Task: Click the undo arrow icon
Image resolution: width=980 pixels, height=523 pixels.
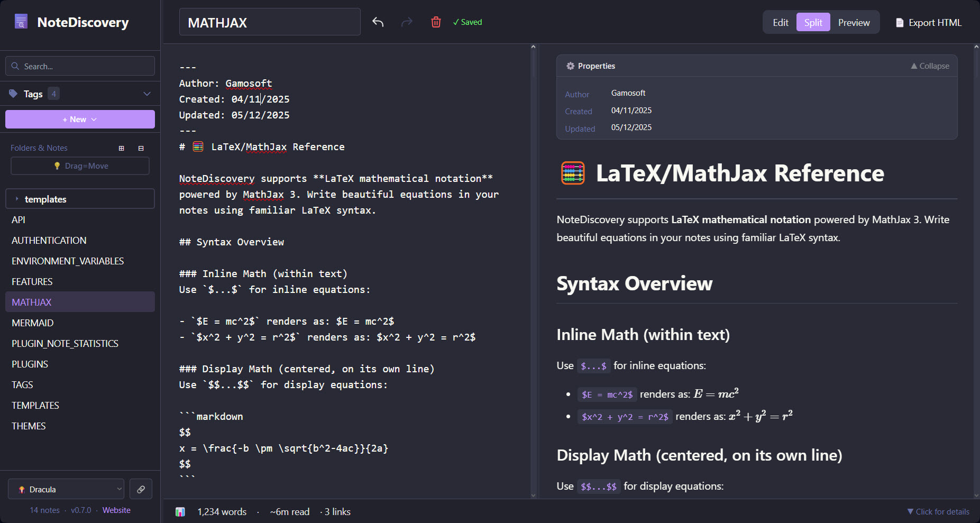Action: point(378,22)
